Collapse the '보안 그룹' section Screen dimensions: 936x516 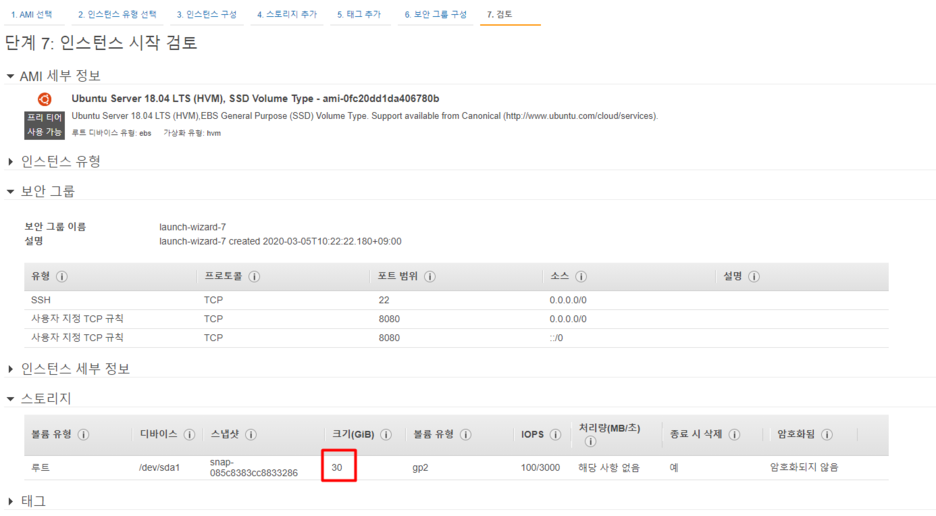(x=10, y=192)
